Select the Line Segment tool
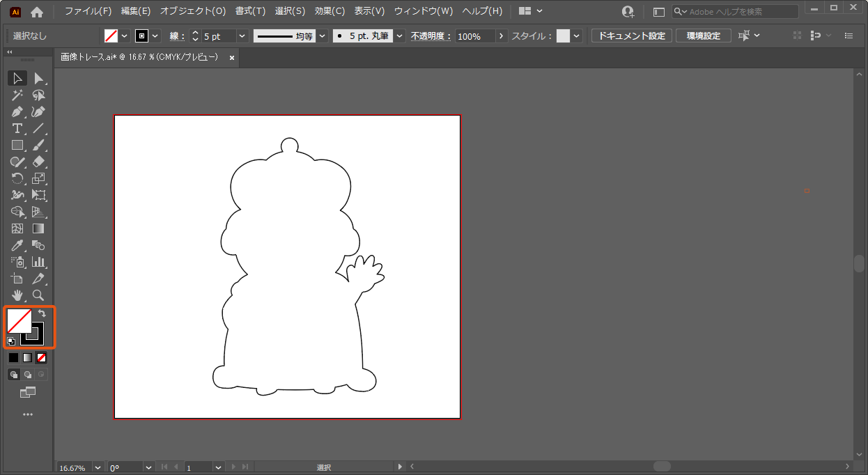 [x=39, y=129]
